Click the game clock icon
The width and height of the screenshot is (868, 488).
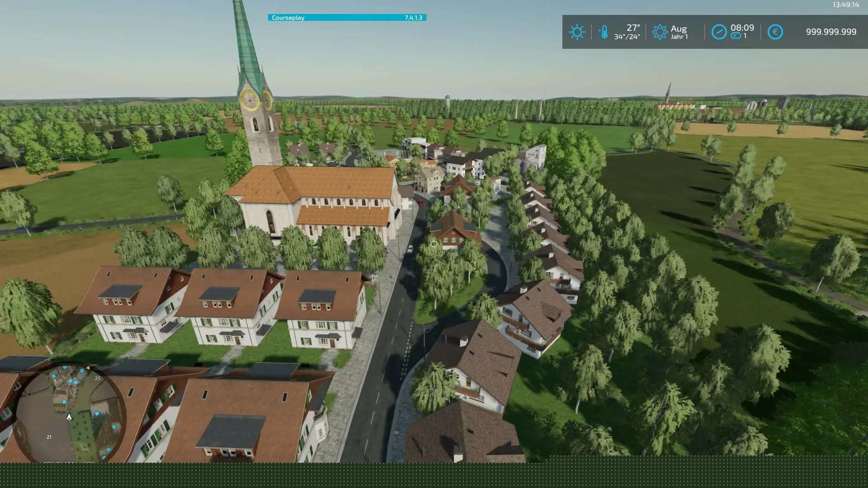pos(719,32)
